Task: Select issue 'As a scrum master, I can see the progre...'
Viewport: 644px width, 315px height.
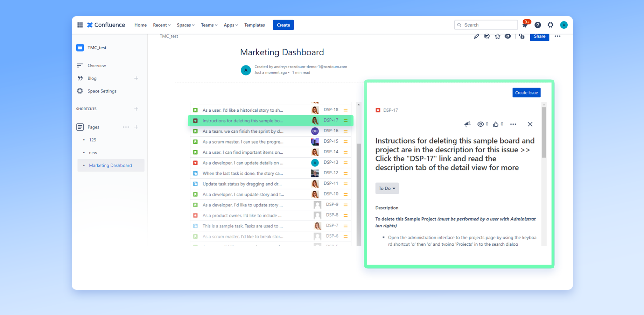Action: [243, 142]
